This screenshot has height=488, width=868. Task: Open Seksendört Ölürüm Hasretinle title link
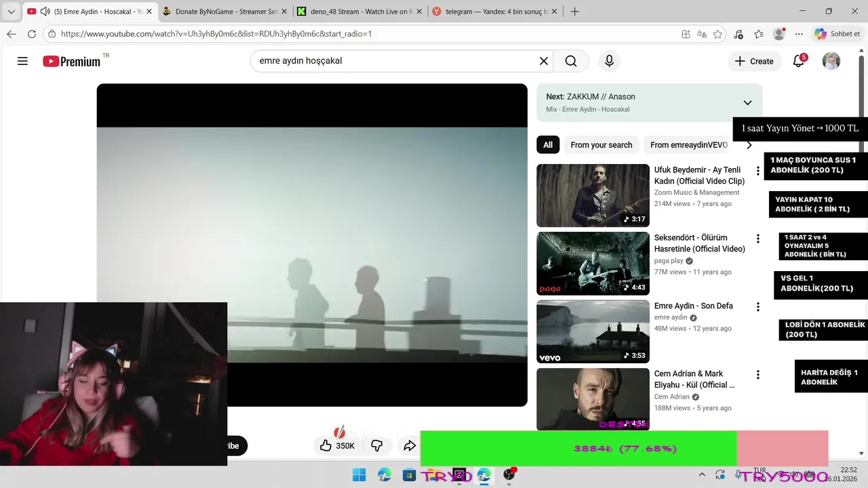click(x=699, y=243)
